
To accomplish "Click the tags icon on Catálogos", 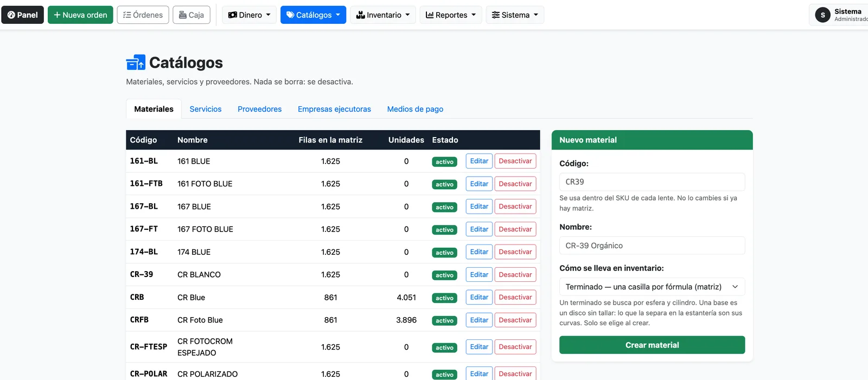I will [290, 15].
